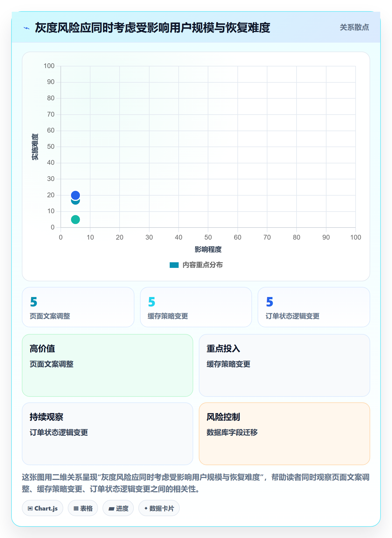Select the 页面文案调整 stat card value 5

point(34,302)
